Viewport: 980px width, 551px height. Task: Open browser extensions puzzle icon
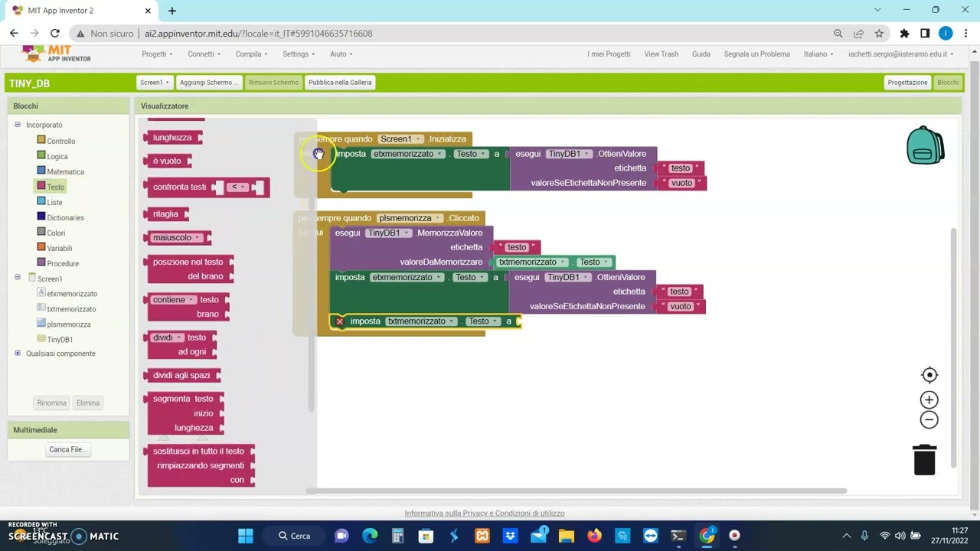(x=904, y=34)
